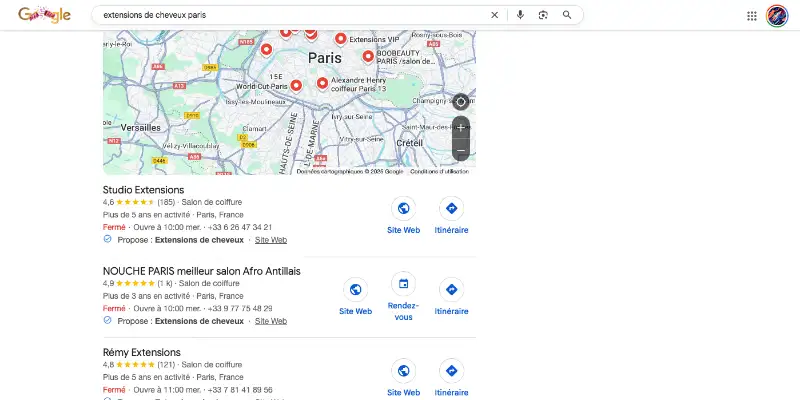
Task: Get Itinéraire for NOUCHE PARIS
Action: coord(451,297)
